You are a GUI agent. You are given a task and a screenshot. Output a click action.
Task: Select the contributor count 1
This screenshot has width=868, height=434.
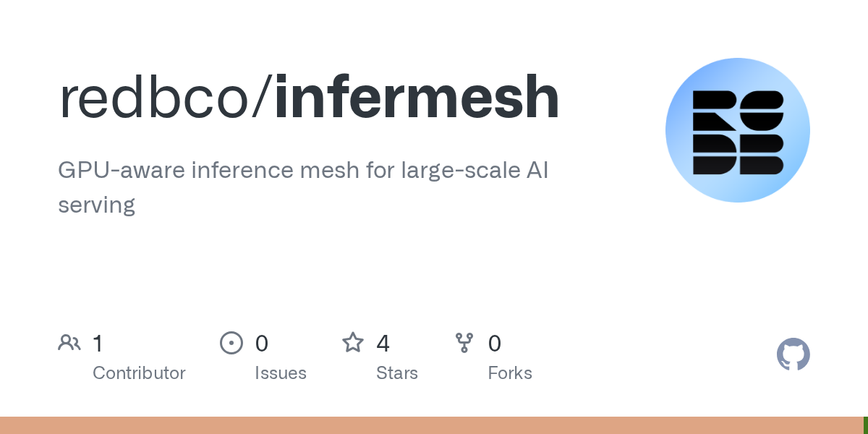(98, 343)
